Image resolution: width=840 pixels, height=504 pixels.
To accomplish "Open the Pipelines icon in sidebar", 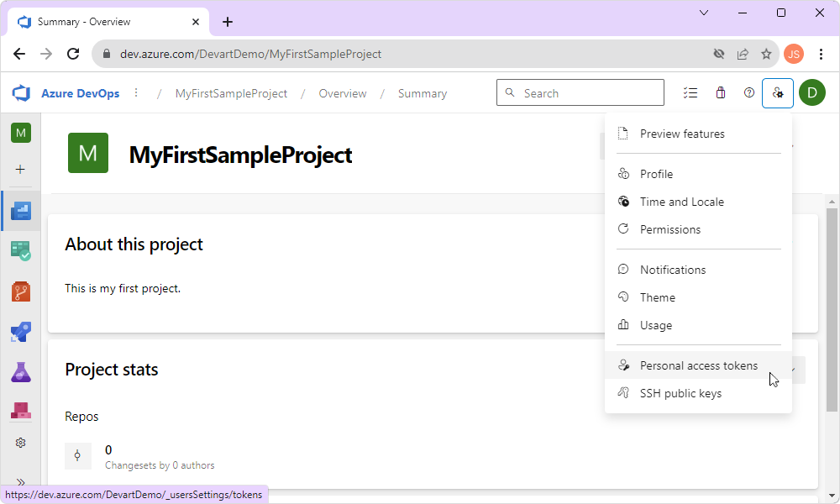I will tap(21, 332).
